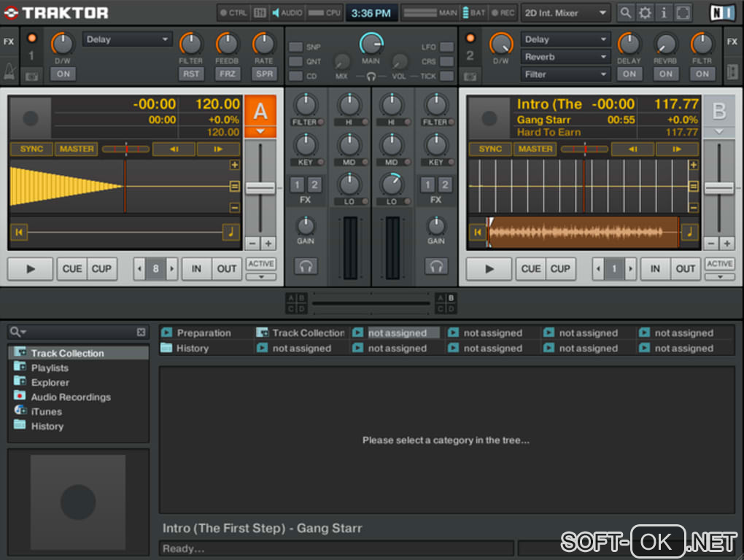The image size is (744, 560).
Task: Click the metronome icon below left FX
Action: (x=9, y=71)
